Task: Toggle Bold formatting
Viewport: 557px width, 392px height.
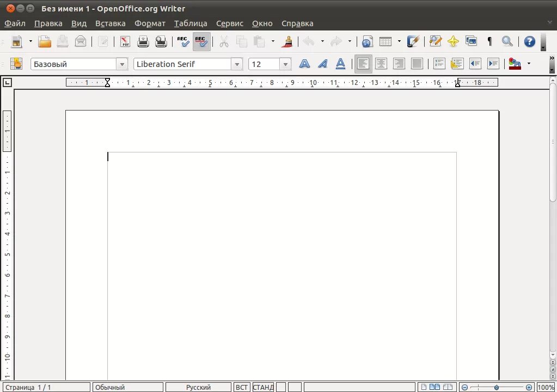Action: (304, 64)
